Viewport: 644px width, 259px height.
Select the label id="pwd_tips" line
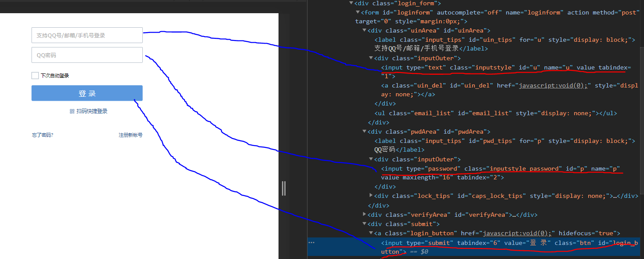[505, 145]
